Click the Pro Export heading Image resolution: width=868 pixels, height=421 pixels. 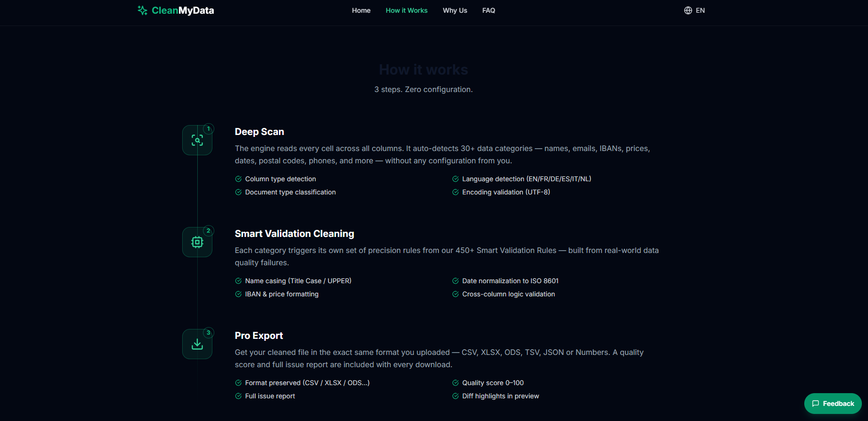point(259,336)
